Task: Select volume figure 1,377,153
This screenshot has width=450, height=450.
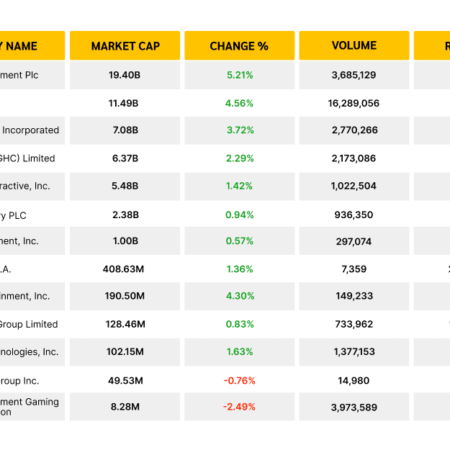Action: tap(354, 352)
